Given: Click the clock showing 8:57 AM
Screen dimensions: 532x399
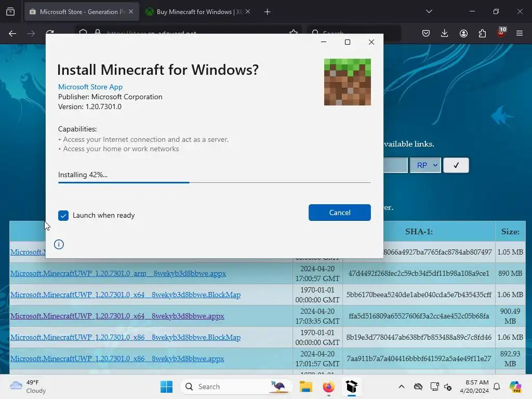Looking at the screenshot, I should [474, 387].
